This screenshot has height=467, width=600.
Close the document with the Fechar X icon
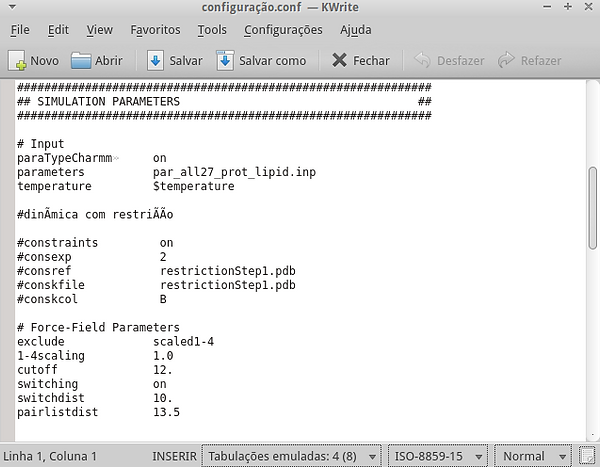pyautogui.click(x=339, y=60)
